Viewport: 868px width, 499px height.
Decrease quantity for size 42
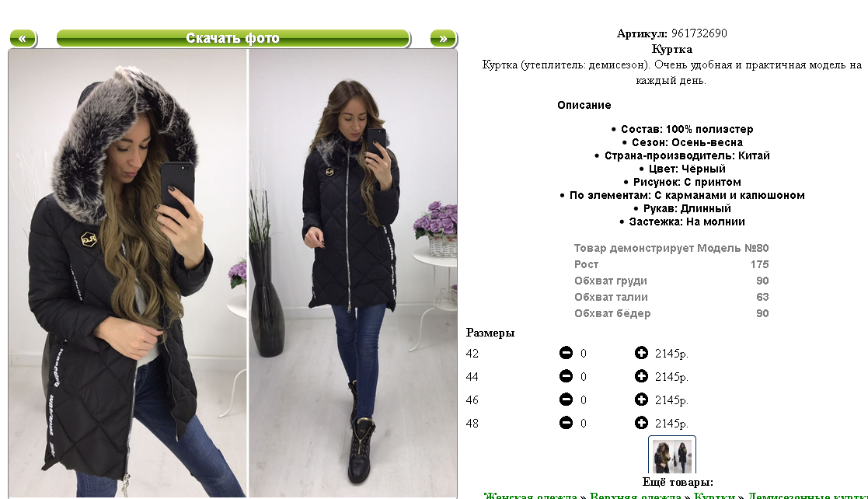[566, 353]
